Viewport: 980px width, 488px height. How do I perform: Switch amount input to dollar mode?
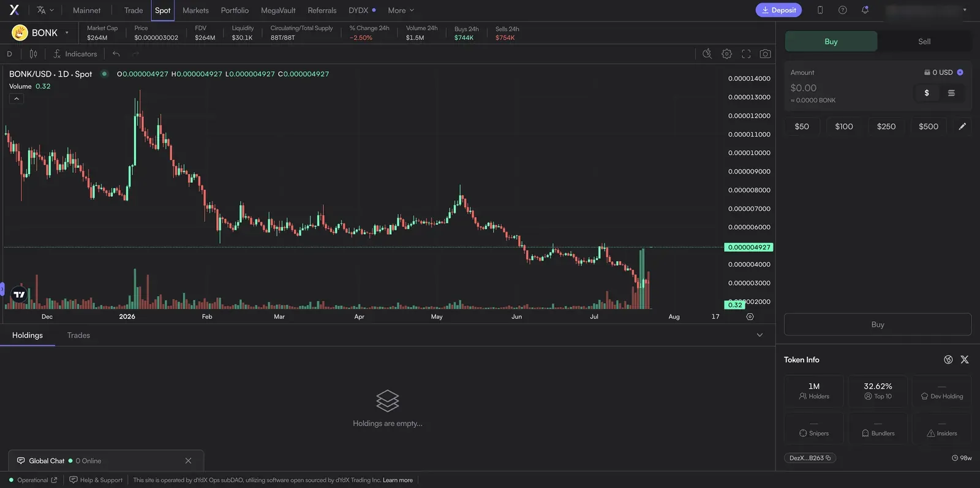point(927,93)
